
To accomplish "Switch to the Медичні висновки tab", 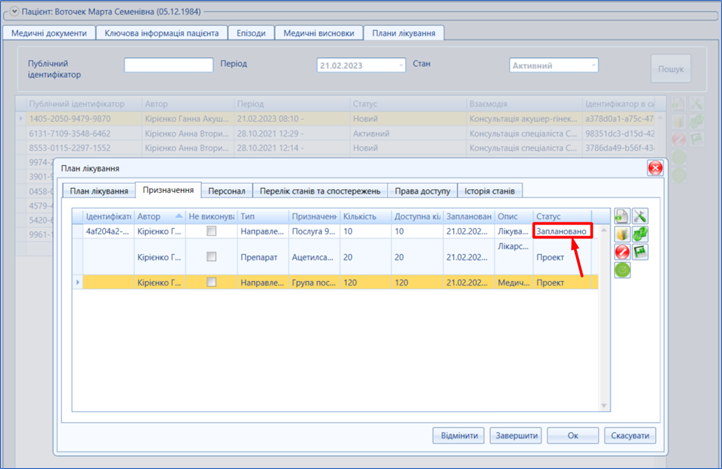I will (319, 33).
